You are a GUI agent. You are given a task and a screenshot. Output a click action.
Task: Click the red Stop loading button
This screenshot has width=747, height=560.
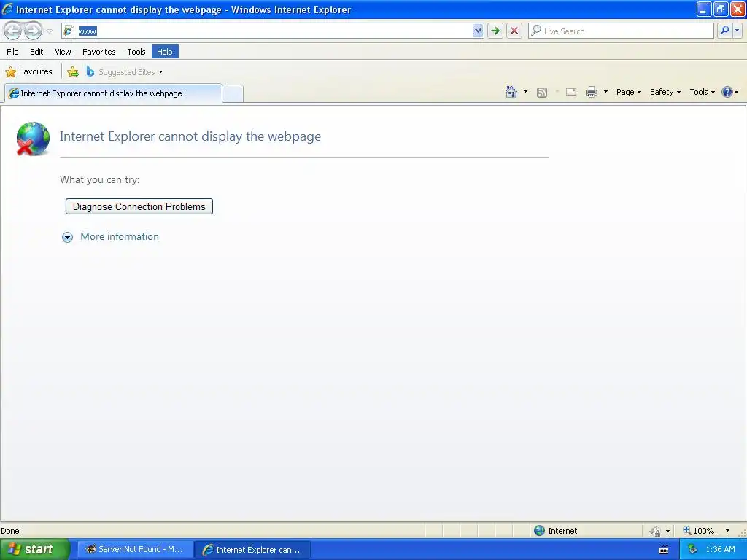tap(514, 31)
